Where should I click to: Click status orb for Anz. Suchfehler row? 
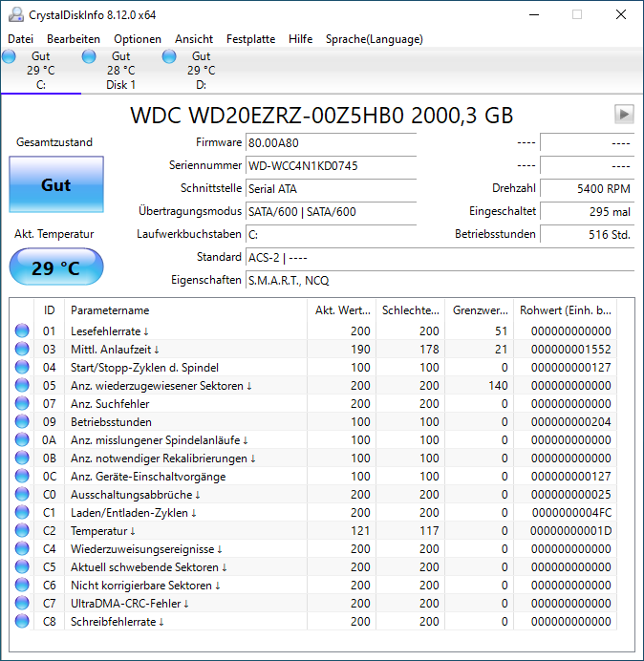point(22,403)
